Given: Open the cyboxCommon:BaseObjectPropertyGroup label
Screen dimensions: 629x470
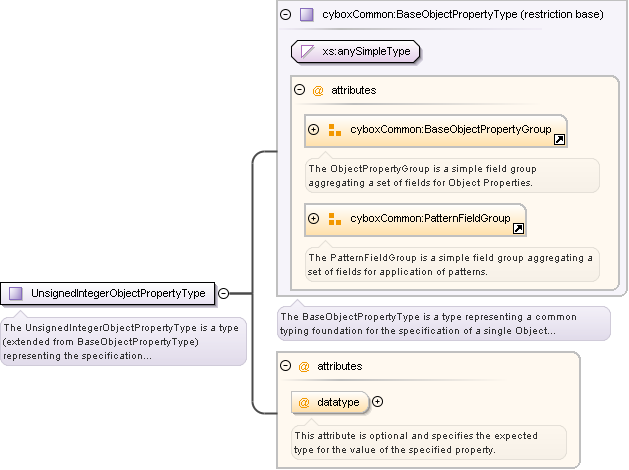Looking at the screenshot, I should point(450,130).
